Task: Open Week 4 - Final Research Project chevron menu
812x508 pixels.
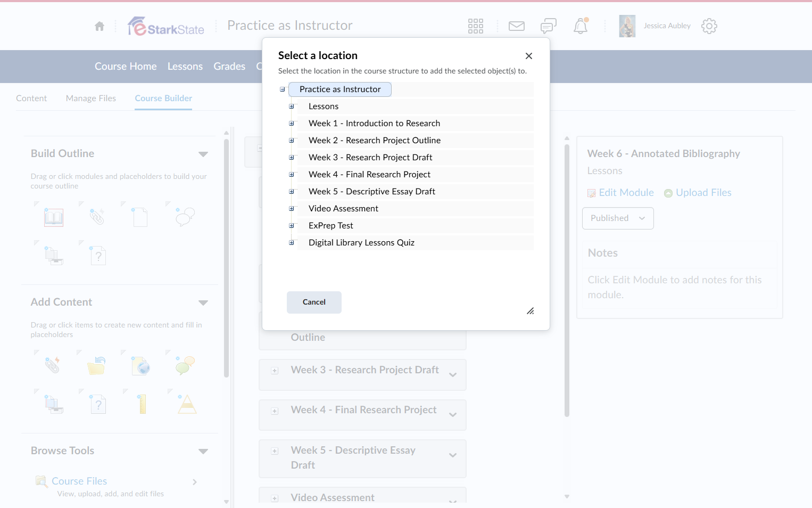Action: coord(453,415)
